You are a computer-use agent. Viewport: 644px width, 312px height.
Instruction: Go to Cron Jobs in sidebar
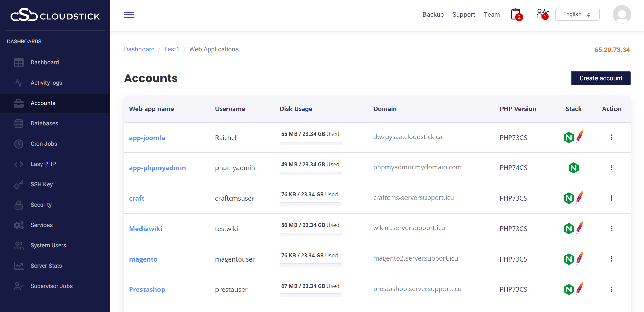(x=44, y=144)
